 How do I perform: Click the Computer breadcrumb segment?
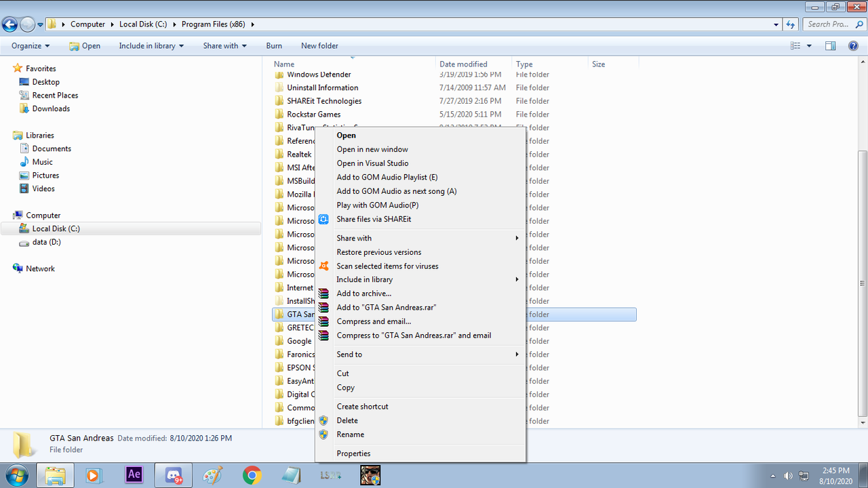(88, 24)
